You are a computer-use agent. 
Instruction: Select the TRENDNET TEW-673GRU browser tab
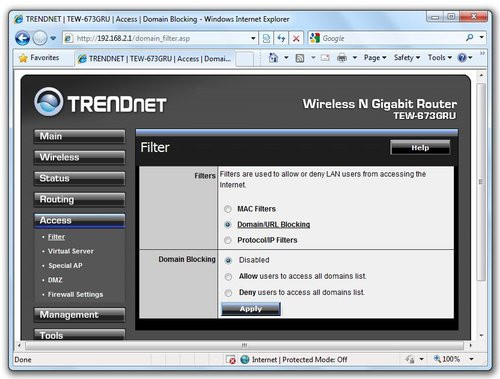click(154, 59)
